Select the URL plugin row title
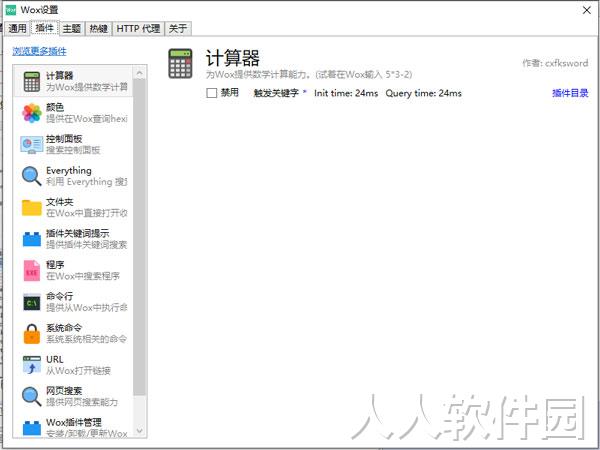Screen dimensions: 600x450 point(55,359)
